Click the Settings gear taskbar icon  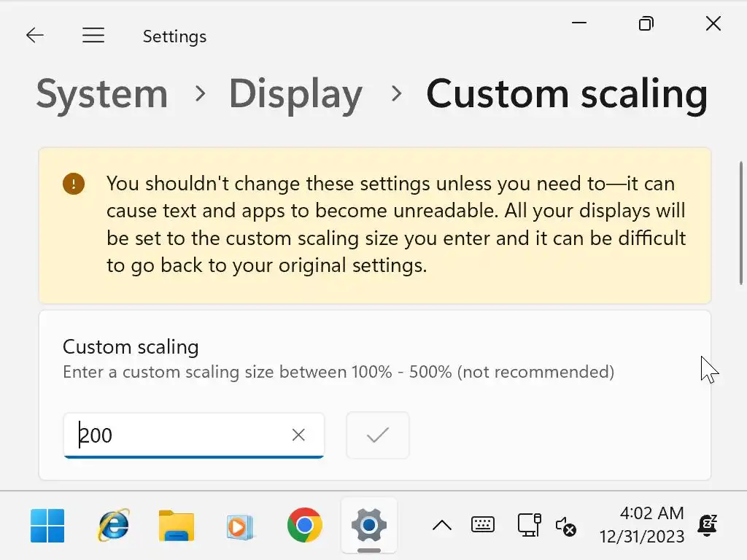(x=369, y=526)
